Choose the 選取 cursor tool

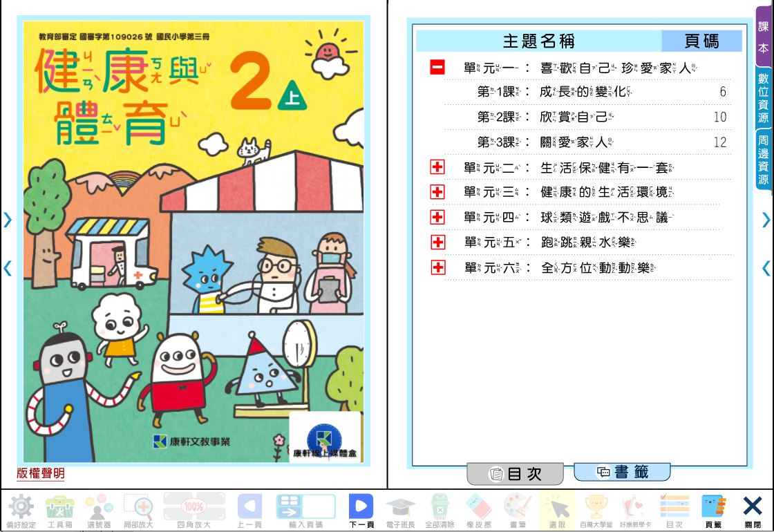[557, 511]
